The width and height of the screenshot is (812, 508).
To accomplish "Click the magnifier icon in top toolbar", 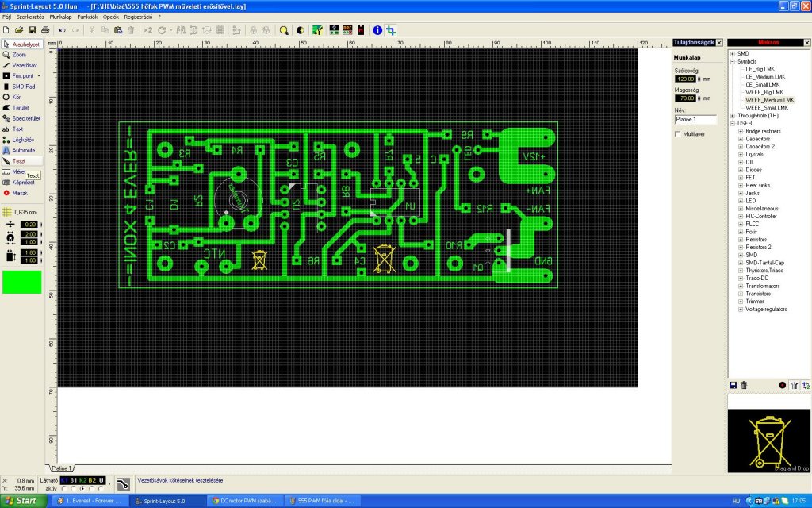I will [x=284, y=31].
